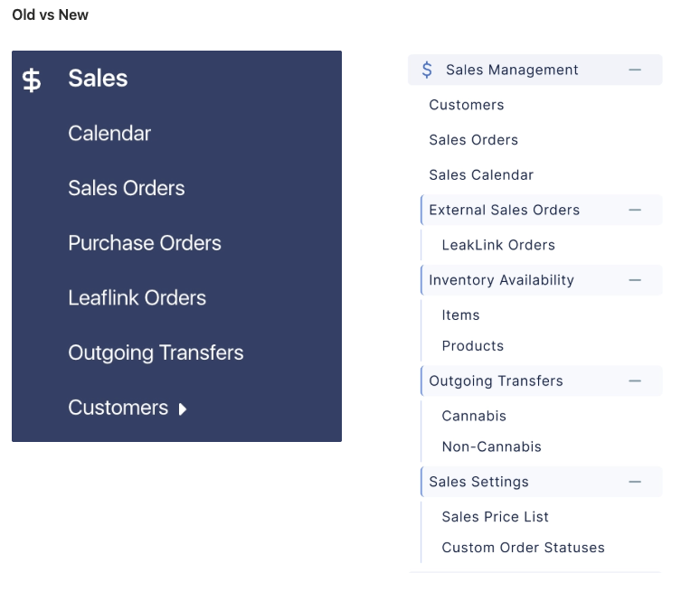
Task: Open Custom Order Statuses setting
Action: tap(524, 548)
